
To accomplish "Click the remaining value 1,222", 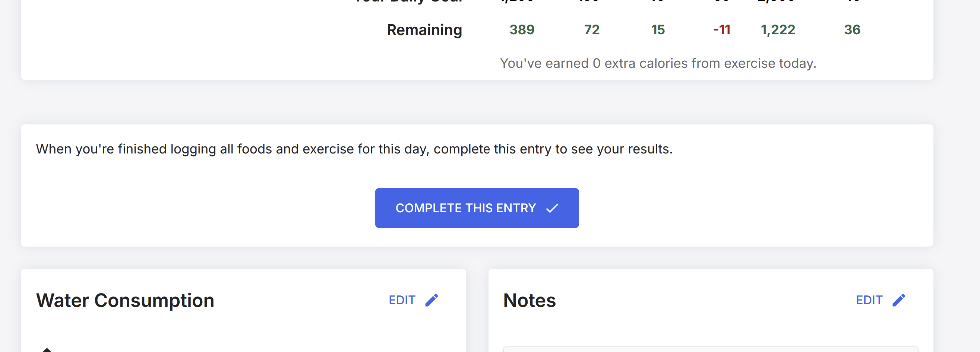I will click(778, 30).
